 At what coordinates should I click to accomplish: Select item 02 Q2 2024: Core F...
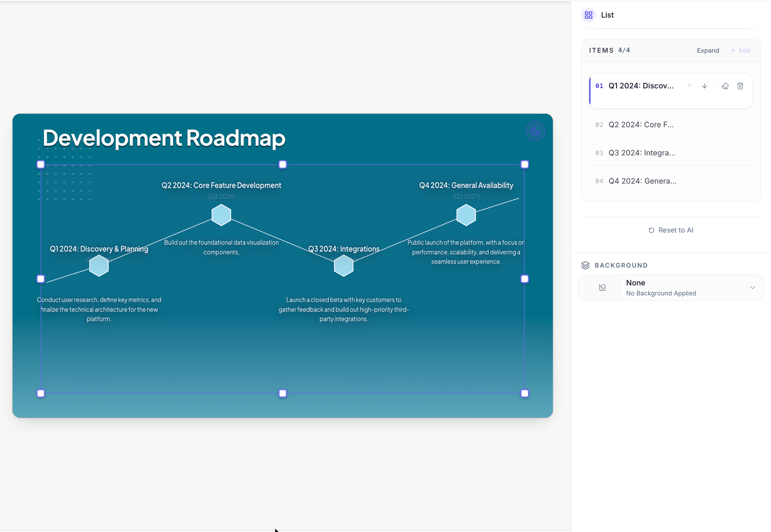(x=671, y=125)
